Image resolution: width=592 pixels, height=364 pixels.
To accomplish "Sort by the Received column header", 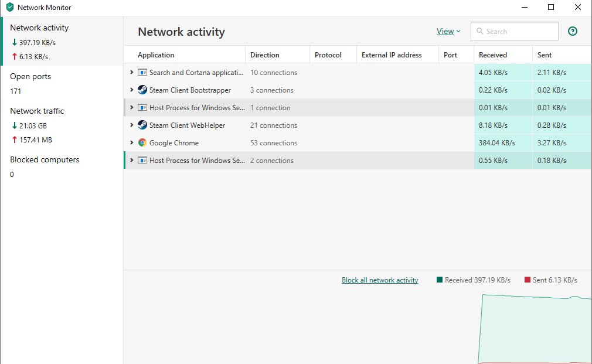I will (493, 55).
